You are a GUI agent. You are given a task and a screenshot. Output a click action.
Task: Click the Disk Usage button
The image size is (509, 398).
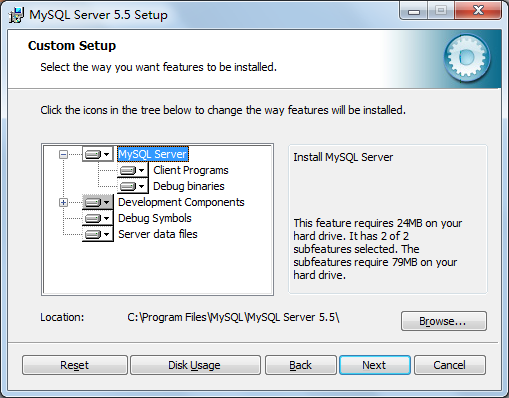tap(195, 365)
